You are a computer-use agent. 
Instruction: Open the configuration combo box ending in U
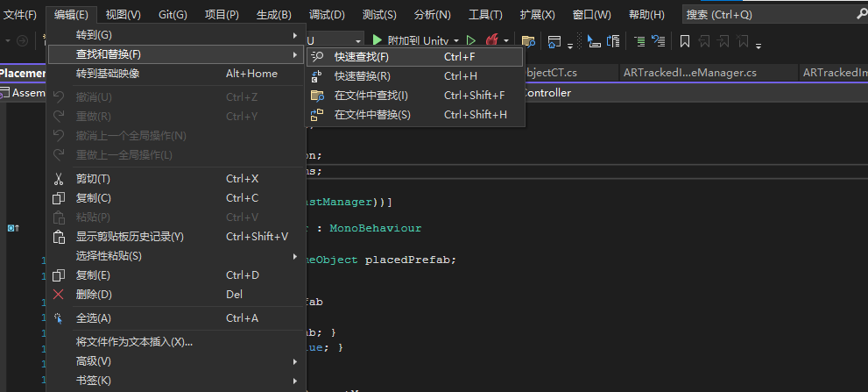(x=335, y=40)
